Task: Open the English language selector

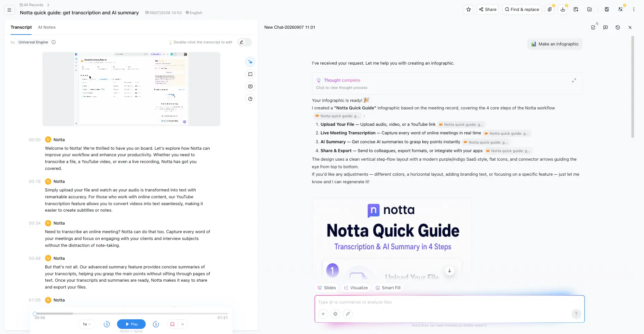Action: [194, 13]
